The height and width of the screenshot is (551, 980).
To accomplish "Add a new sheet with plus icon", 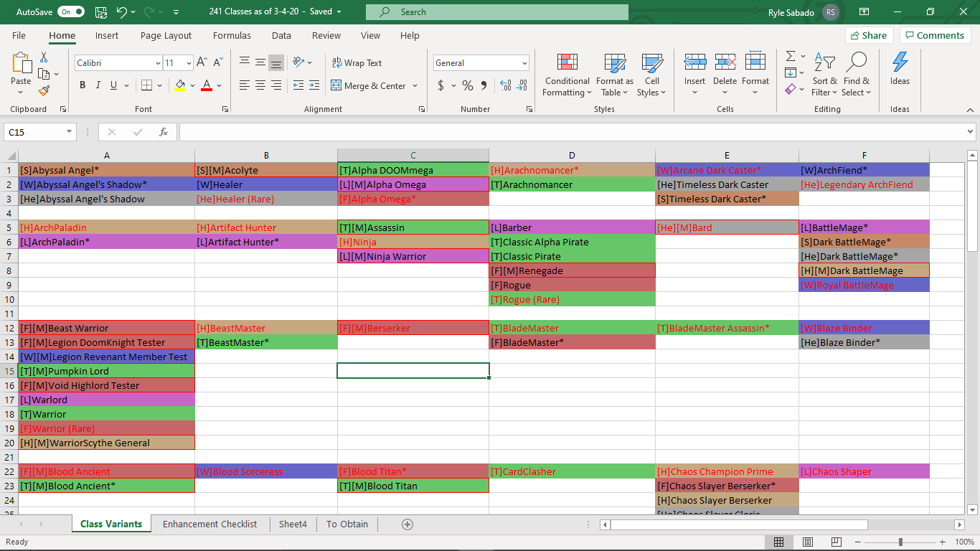I will pyautogui.click(x=407, y=524).
